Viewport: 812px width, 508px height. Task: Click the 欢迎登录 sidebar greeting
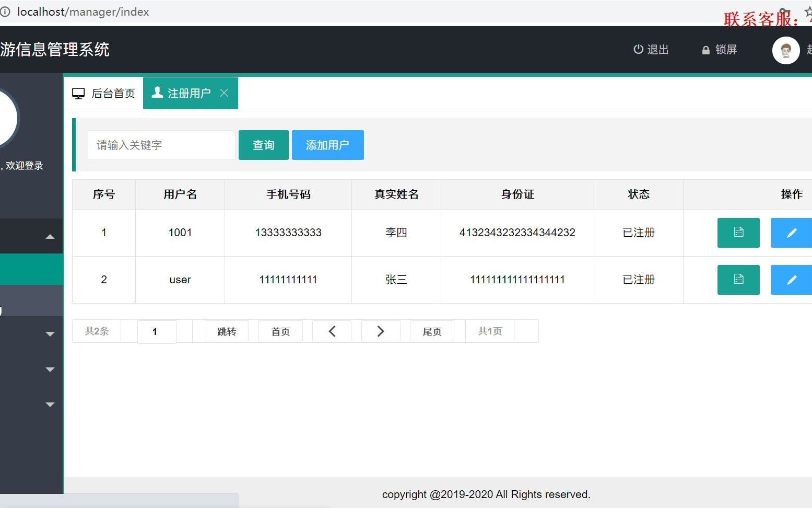pos(24,166)
